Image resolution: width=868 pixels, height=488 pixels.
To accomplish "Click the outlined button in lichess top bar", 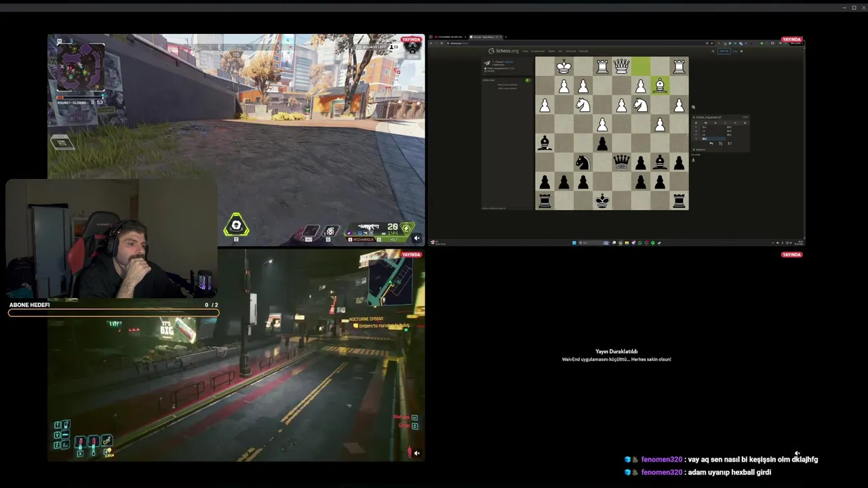I will [x=724, y=51].
